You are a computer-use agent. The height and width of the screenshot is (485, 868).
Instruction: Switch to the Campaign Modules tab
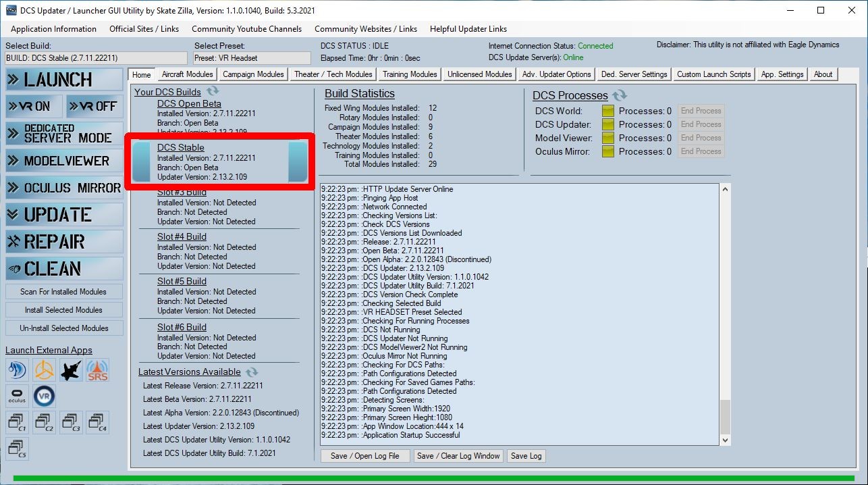pyautogui.click(x=253, y=74)
